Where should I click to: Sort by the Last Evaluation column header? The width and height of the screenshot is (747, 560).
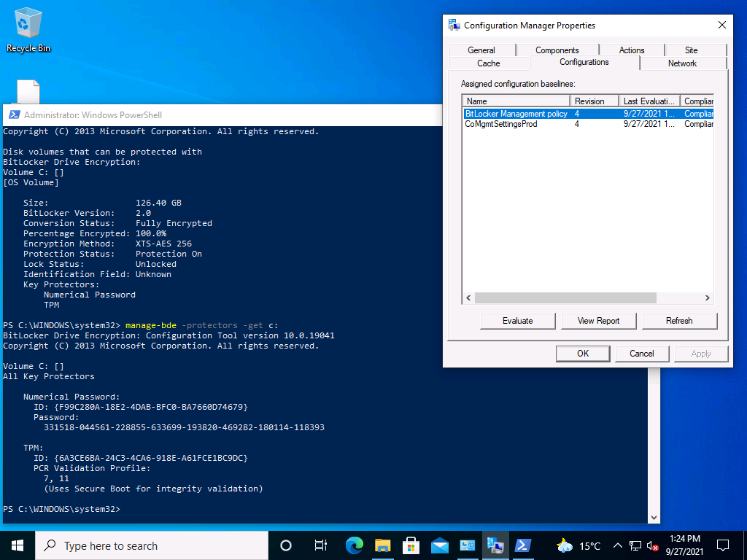[649, 101]
